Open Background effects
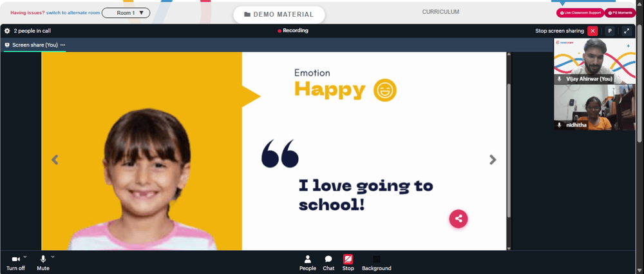Image resolution: width=644 pixels, height=274 pixels. (376, 263)
